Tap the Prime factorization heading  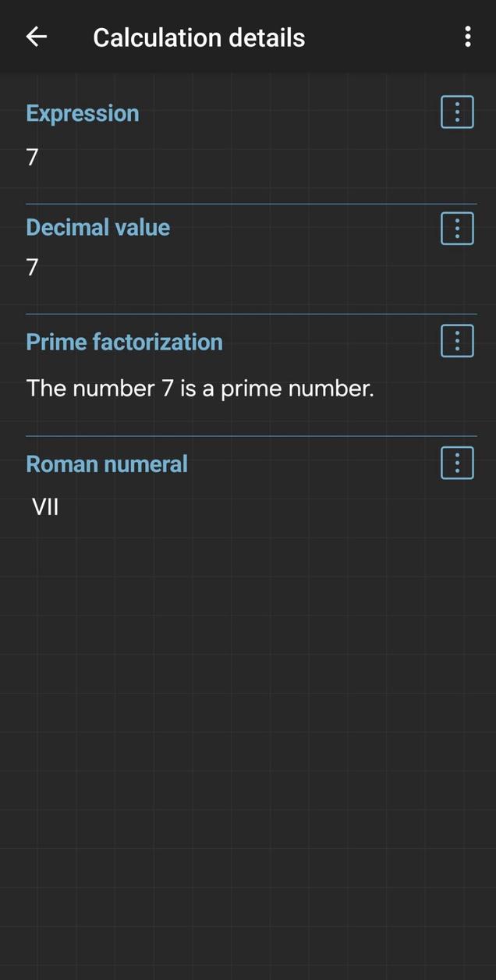pyautogui.click(x=124, y=341)
